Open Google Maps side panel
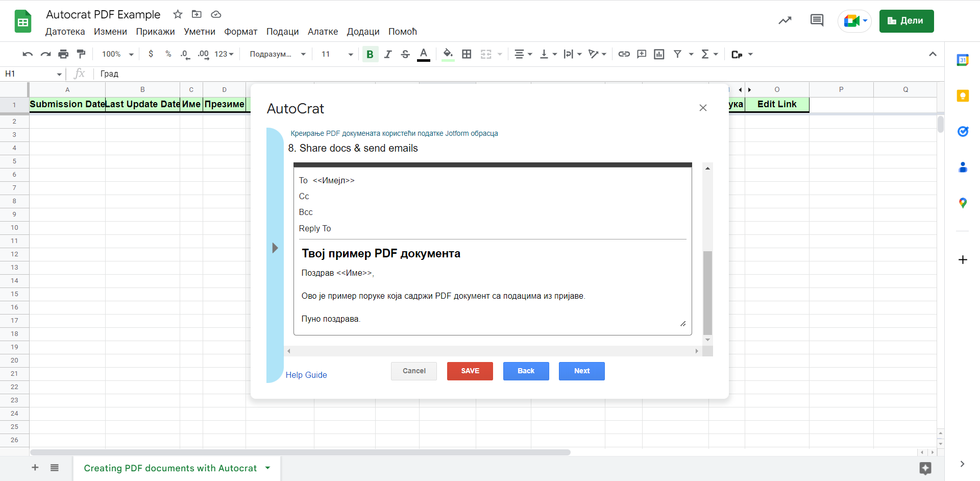 tap(963, 203)
